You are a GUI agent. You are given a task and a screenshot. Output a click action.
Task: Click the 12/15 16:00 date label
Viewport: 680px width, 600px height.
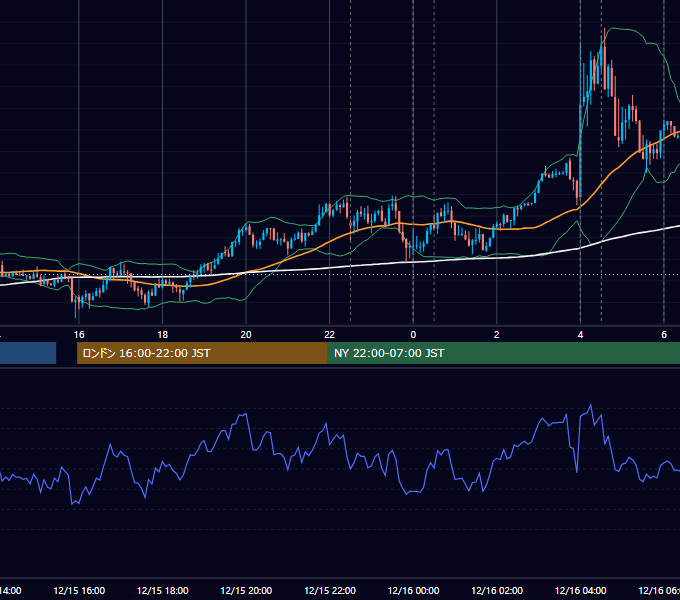(79, 590)
